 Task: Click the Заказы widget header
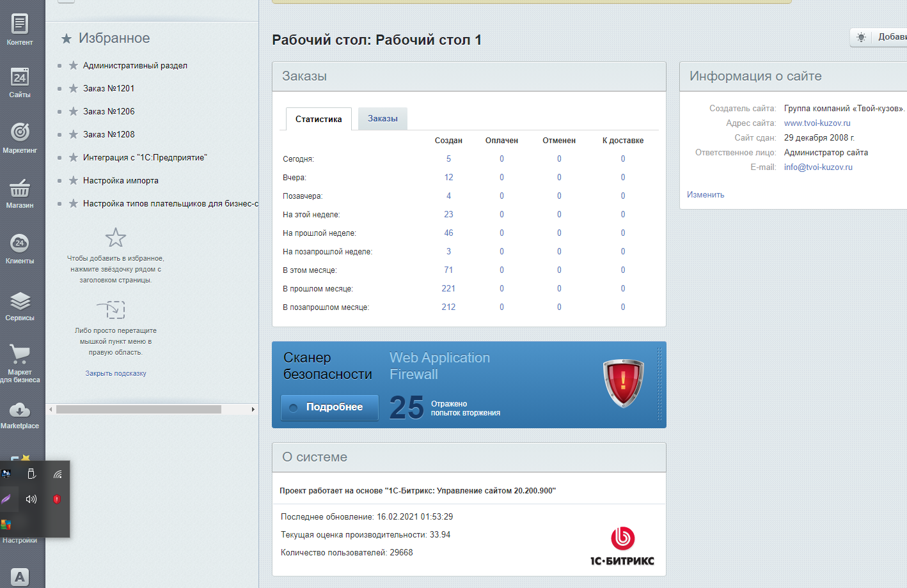tap(469, 77)
